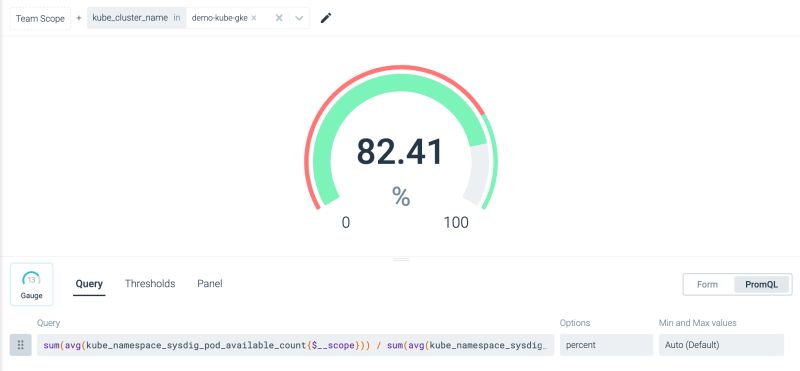The image size is (800, 371).
Task: Open the Auto (Default) min/max dropdown
Action: 721,345
